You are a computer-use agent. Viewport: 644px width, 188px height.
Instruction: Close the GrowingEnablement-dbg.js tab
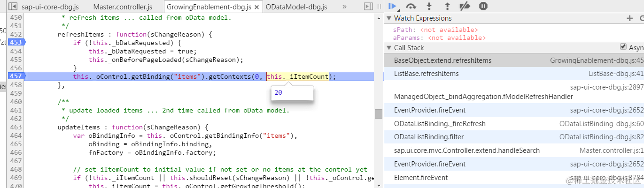tap(256, 7)
